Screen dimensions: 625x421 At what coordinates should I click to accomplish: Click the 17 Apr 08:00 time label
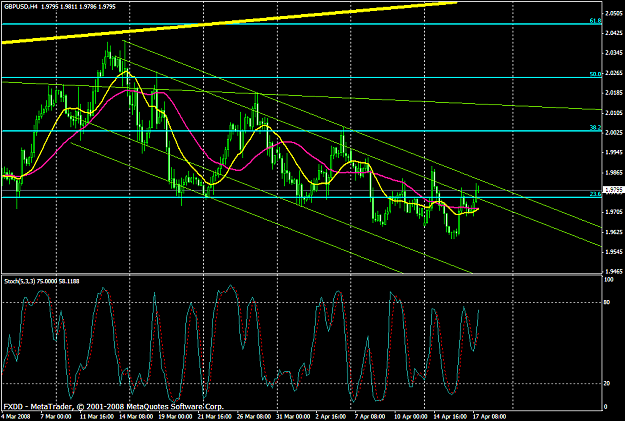(x=489, y=417)
